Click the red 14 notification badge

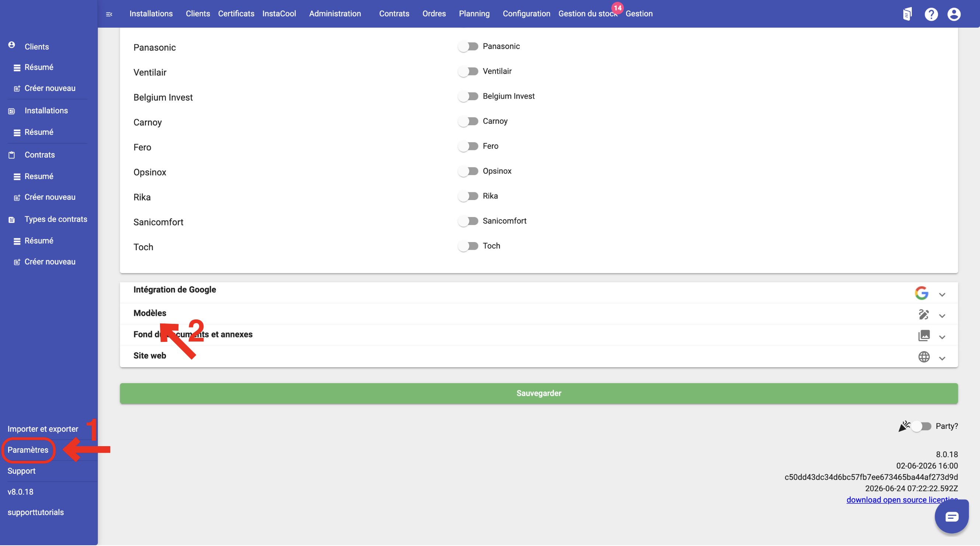coord(617,8)
